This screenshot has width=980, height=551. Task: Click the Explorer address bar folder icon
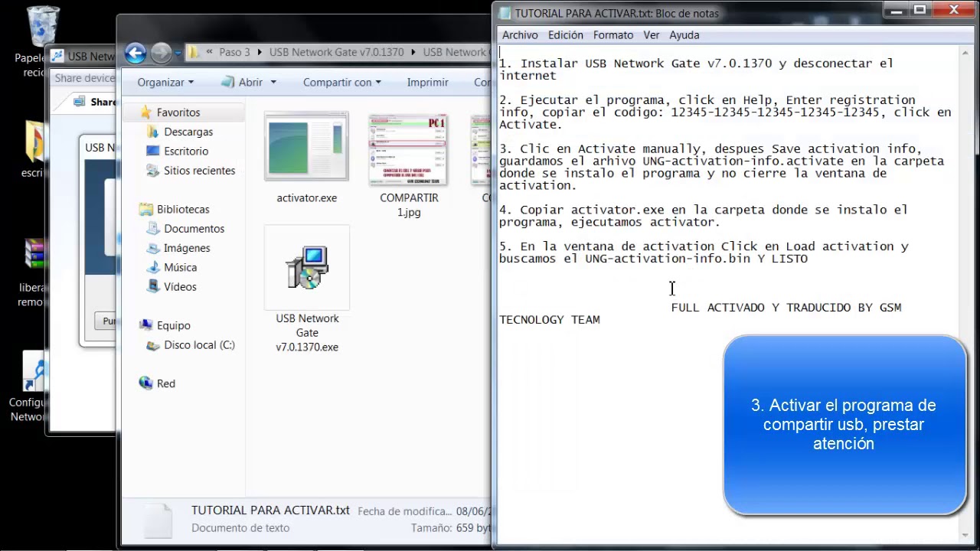pos(194,52)
